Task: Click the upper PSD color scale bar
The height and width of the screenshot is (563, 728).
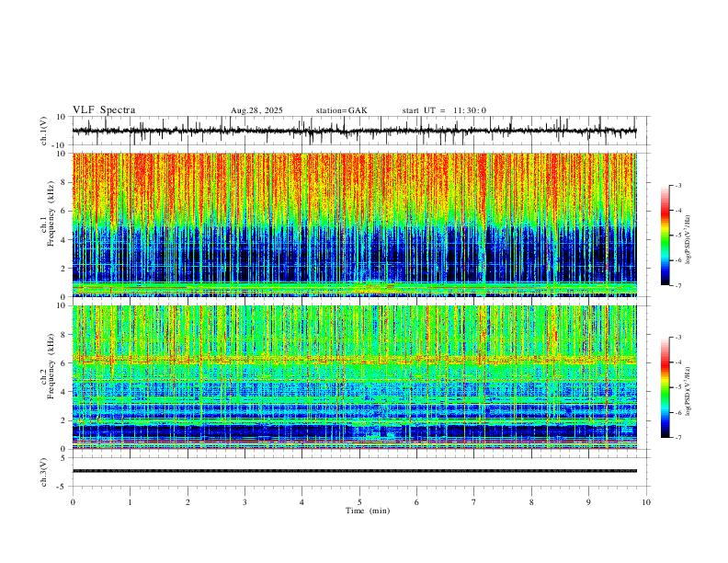Action: 665,236
